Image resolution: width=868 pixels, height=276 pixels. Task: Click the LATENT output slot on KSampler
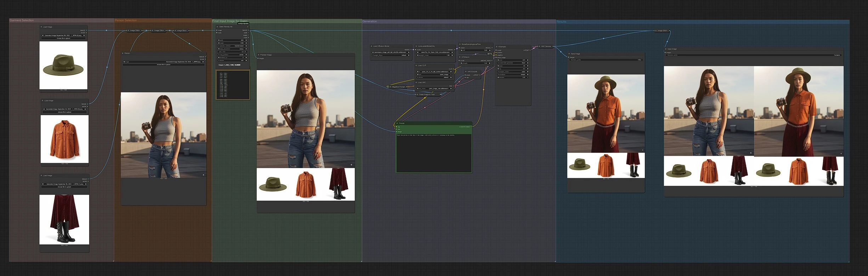(x=530, y=50)
